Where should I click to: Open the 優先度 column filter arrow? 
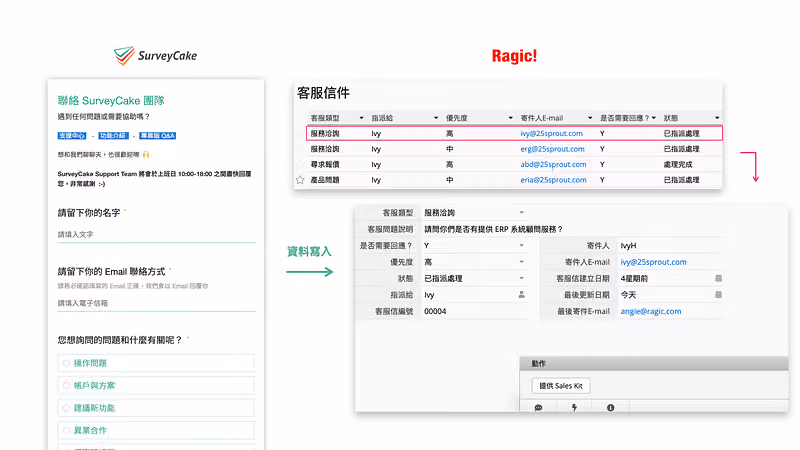point(510,118)
